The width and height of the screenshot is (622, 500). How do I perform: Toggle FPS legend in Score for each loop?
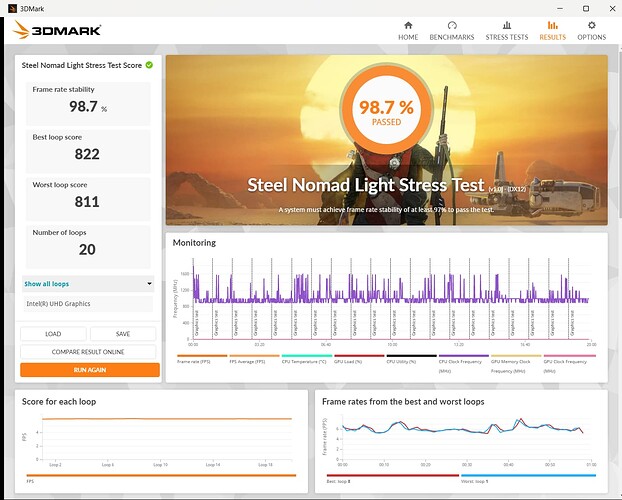click(x=161, y=478)
